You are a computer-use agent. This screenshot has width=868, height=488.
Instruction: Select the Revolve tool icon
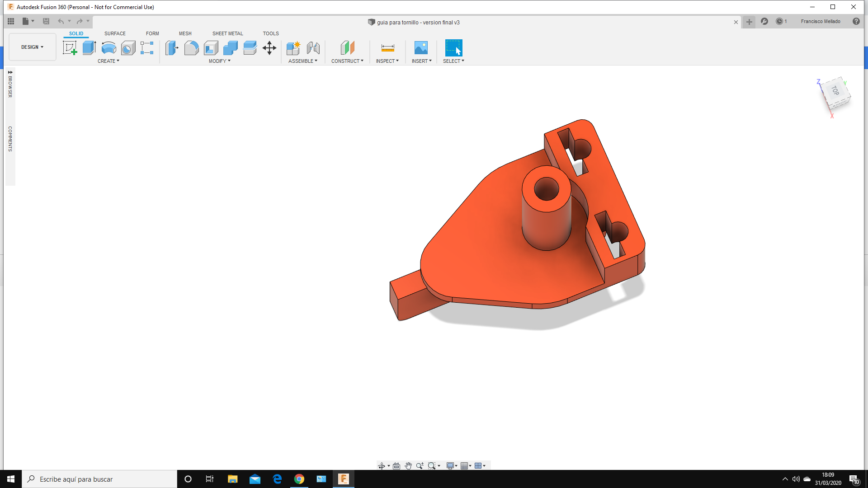[x=108, y=48]
